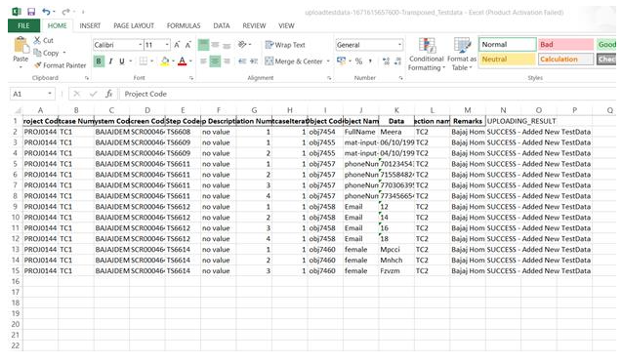
Task: Click Increase Decimal icon
Action: pos(386,61)
